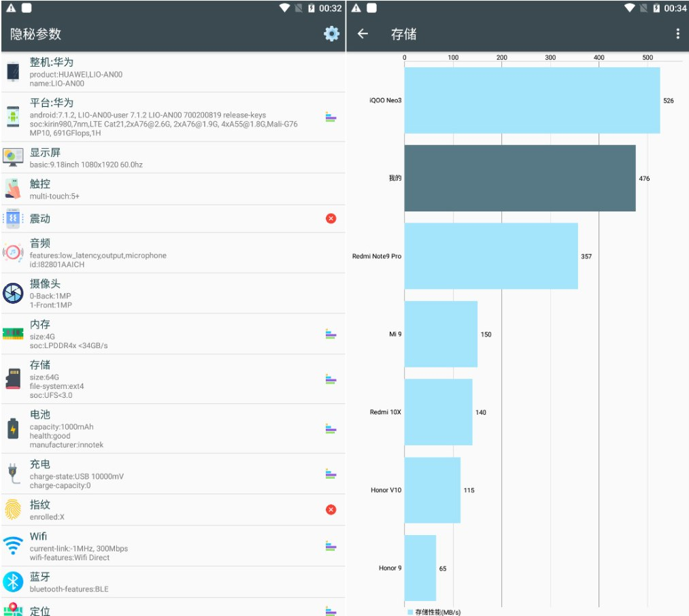Click the Redmi Note9 Pro bar
Viewport: 689px width, 616px height.
click(x=491, y=256)
